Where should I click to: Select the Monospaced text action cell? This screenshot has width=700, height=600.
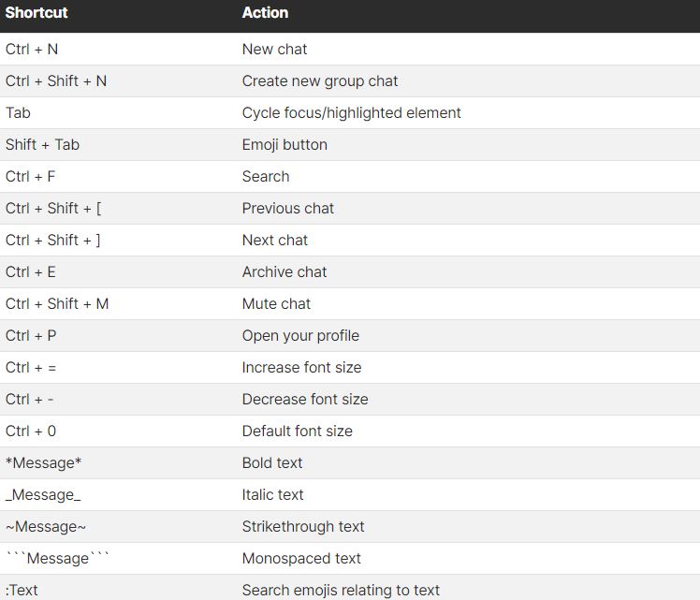point(301,558)
